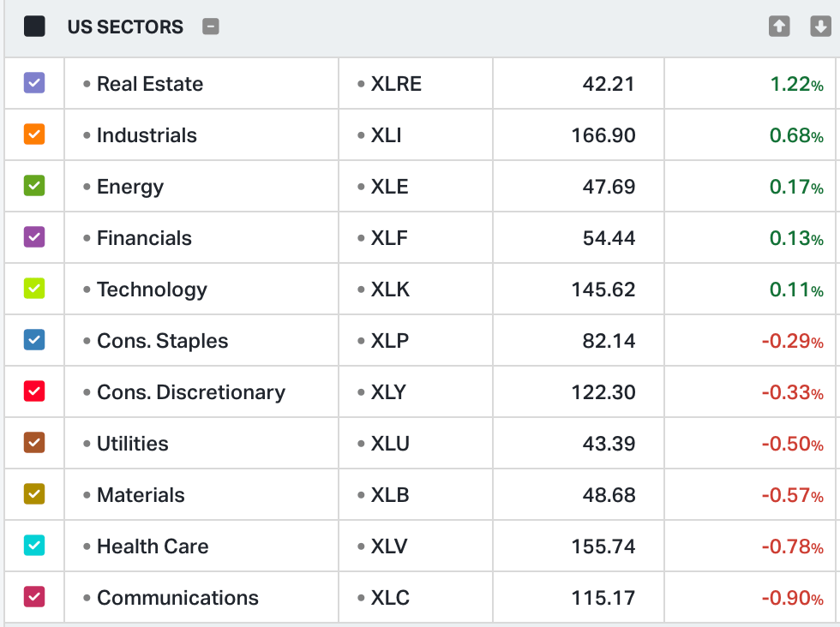
Task: Click the Communications sector row label
Action: pos(177,598)
